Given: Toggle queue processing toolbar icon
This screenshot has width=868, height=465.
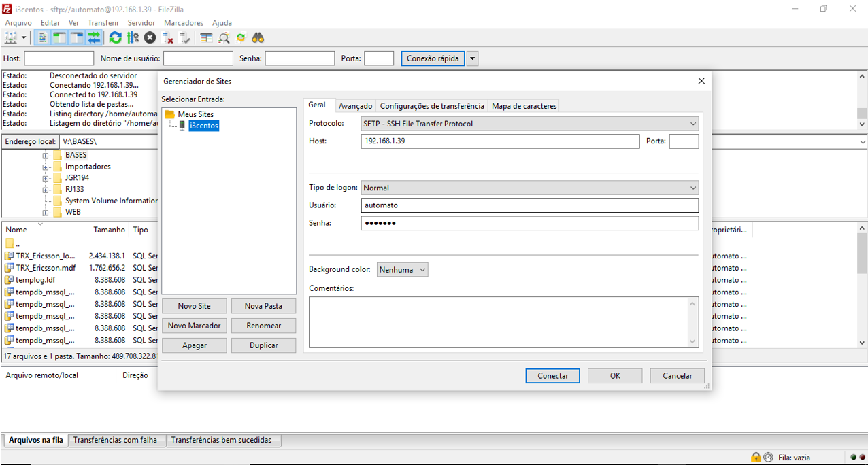Looking at the screenshot, I should tap(133, 38).
